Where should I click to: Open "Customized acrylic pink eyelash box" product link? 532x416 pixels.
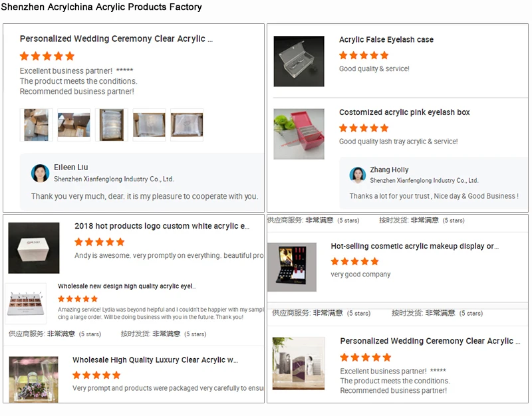[404, 112]
